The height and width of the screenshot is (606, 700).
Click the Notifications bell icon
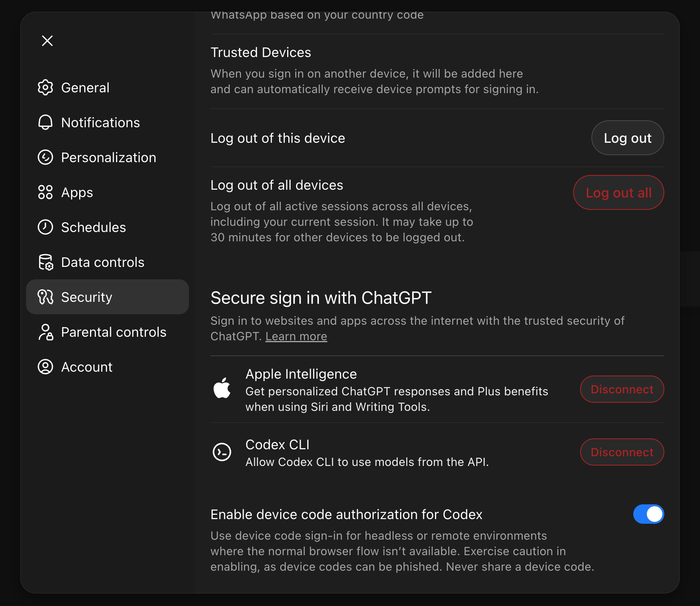pyautogui.click(x=45, y=122)
